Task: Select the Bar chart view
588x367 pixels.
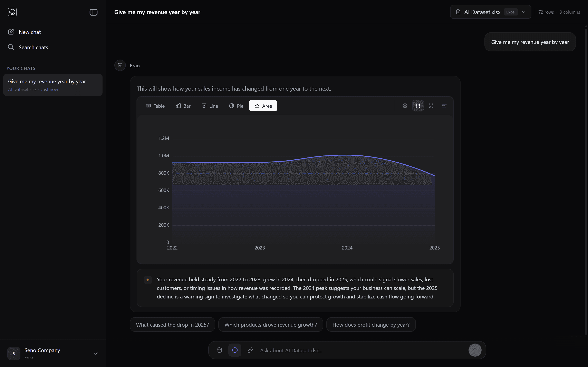Action: point(183,106)
